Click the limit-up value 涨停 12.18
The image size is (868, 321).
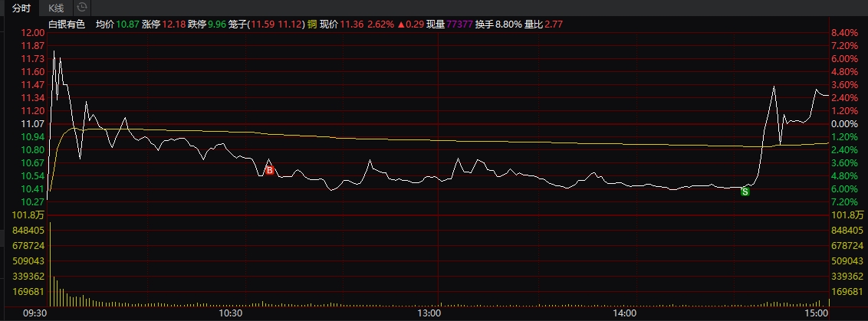(163, 25)
